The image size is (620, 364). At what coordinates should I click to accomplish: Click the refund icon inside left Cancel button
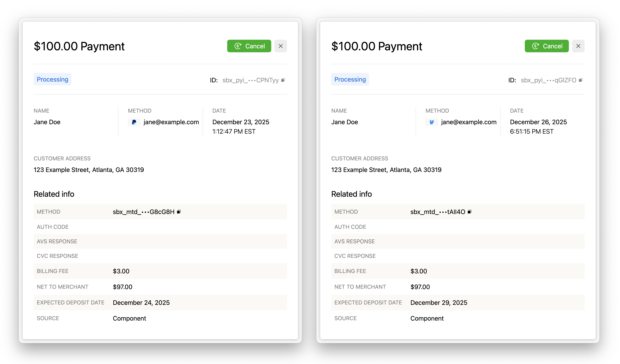[238, 46]
